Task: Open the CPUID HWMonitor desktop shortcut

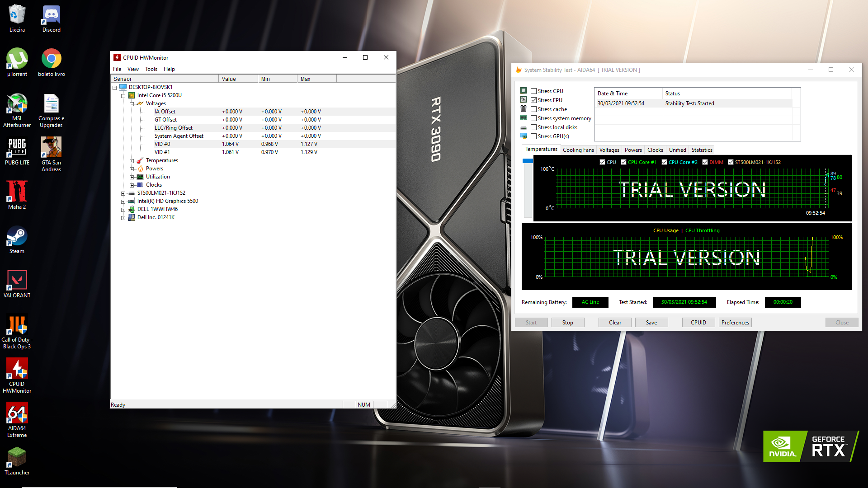Action: click(17, 376)
